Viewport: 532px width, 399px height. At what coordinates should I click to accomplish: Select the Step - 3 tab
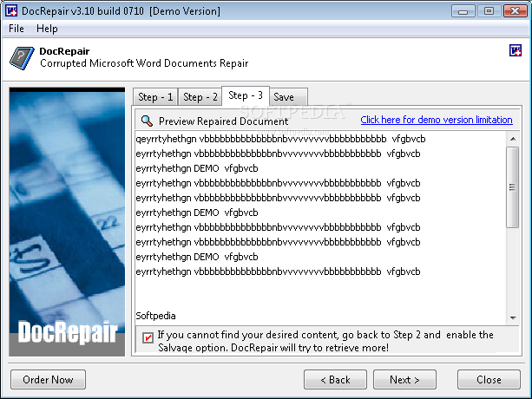tap(246, 95)
